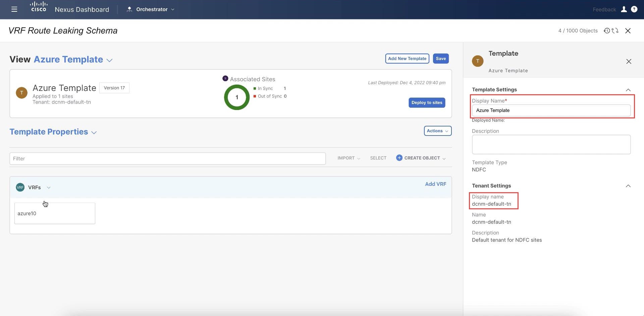Click Last Deployed timestamp text
Image resolution: width=644 pixels, height=316 pixels.
(x=407, y=83)
